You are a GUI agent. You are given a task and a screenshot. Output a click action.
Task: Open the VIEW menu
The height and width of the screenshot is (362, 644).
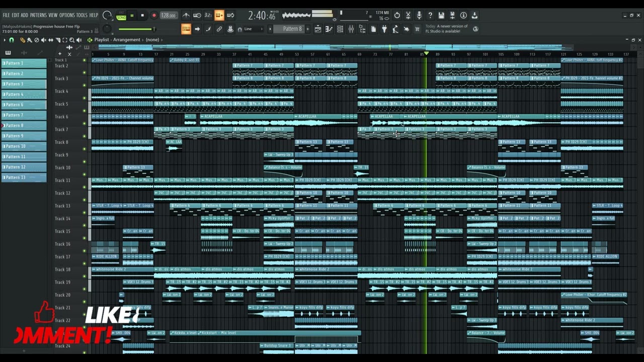coord(53,16)
